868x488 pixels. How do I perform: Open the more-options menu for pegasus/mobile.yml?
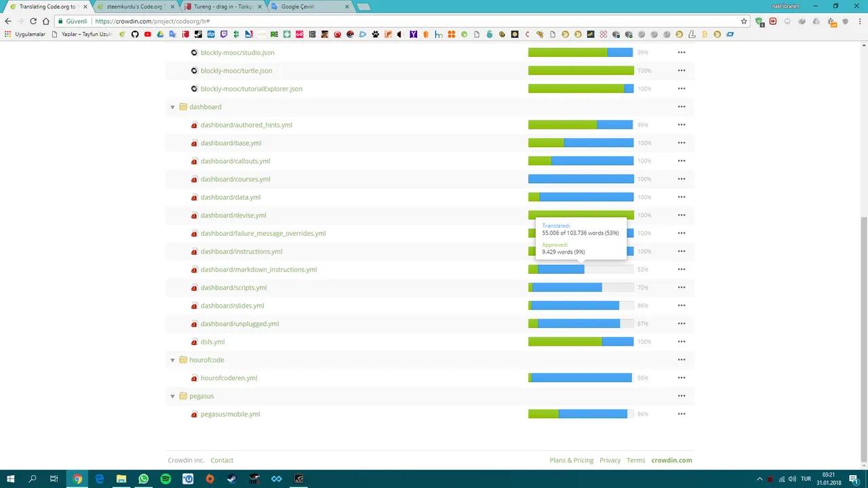coord(682,414)
